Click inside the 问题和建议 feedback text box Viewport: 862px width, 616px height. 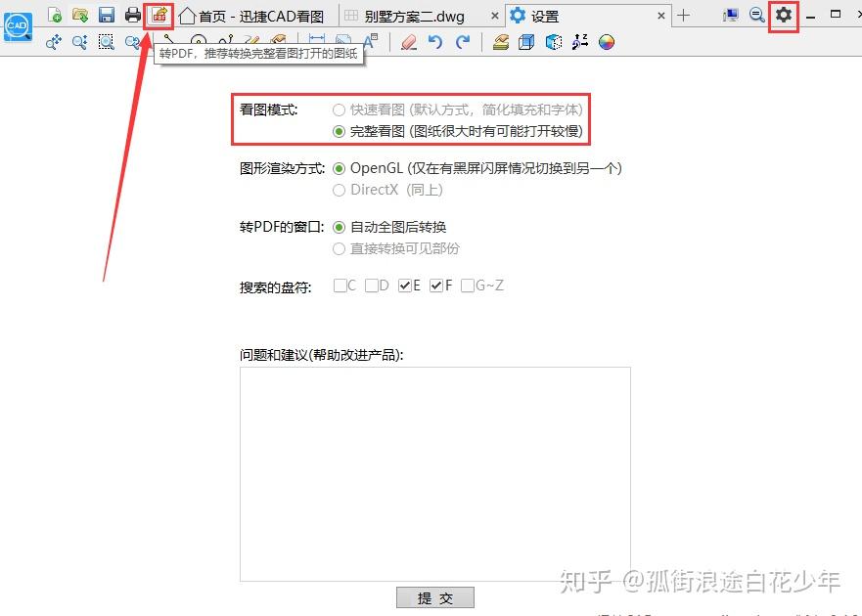pyautogui.click(x=434, y=473)
